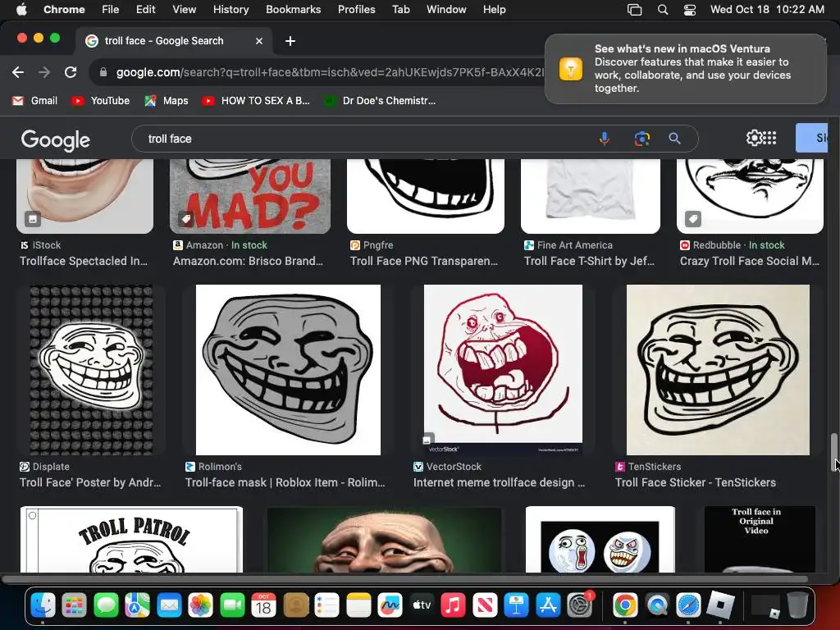Open a new Chrome tab
This screenshot has height=630, width=840.
(290, 41)
